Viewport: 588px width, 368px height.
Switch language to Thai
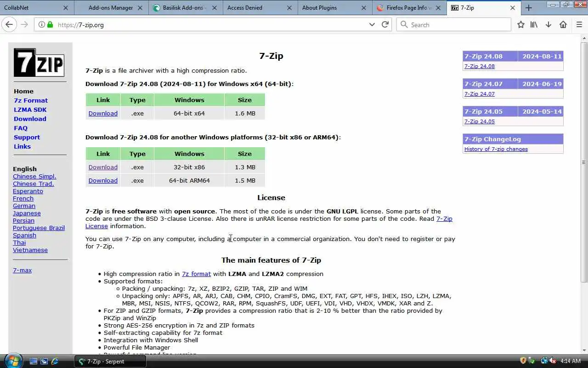19,242
